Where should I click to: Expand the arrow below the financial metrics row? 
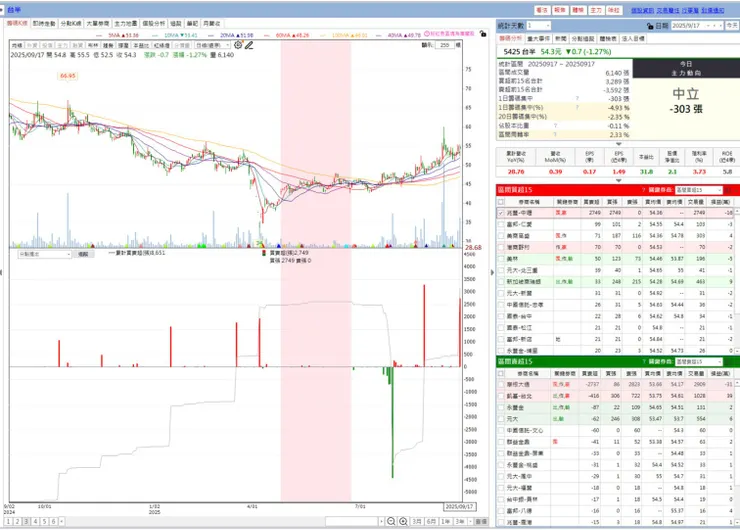pyautogui.click(x=618, y=180)
